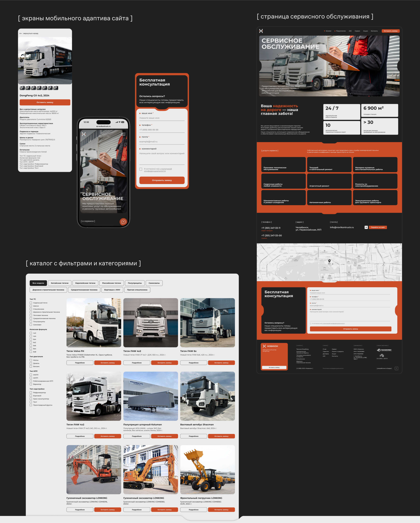Check the 'Седельный тягач' filter checkbox

(x=31, y=303)
